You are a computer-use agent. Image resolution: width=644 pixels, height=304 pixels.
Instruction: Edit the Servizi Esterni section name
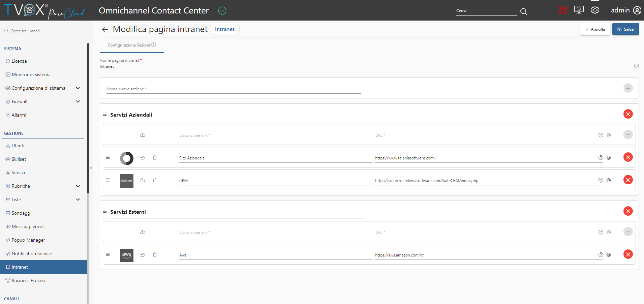coord(237,212)
